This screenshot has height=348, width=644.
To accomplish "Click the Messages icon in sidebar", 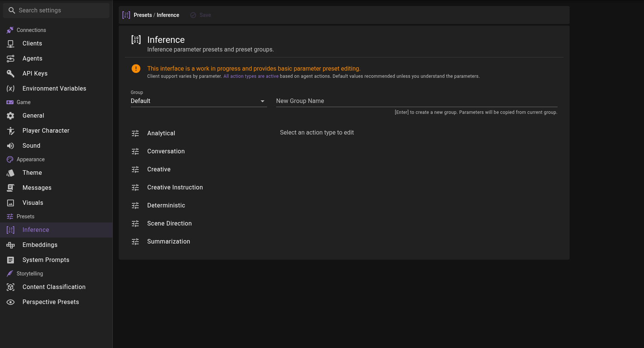I will (x=11, y=188).
